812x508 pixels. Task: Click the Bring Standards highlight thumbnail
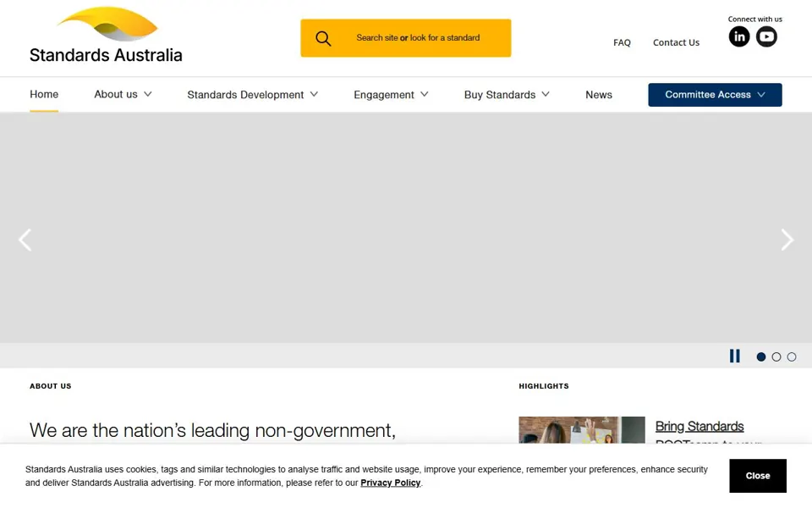582,430
